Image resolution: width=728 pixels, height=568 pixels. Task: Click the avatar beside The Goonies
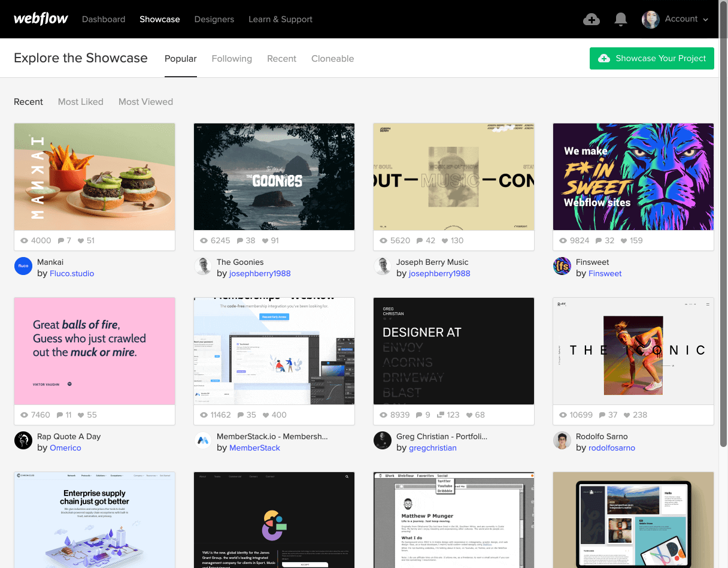pos(203,267)
